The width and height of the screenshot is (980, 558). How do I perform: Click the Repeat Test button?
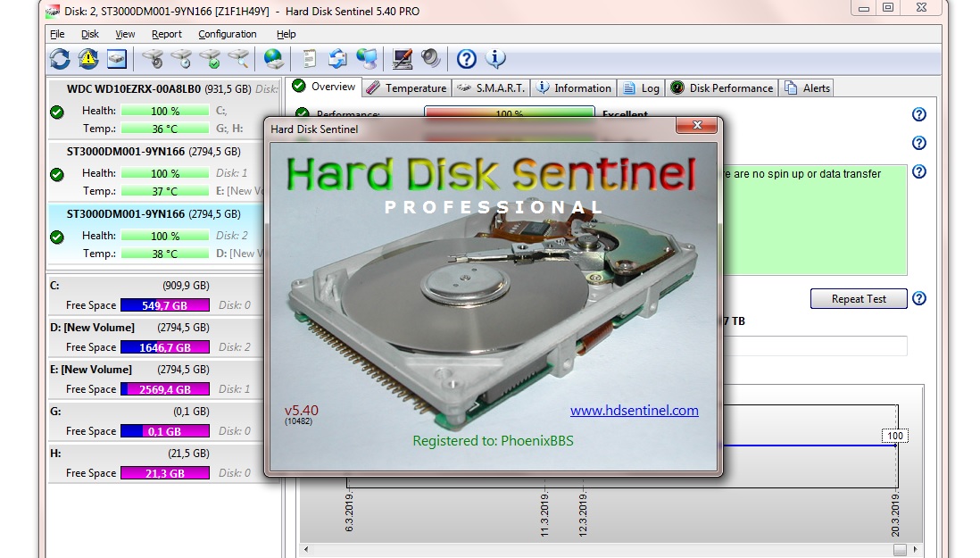[858, 298]
